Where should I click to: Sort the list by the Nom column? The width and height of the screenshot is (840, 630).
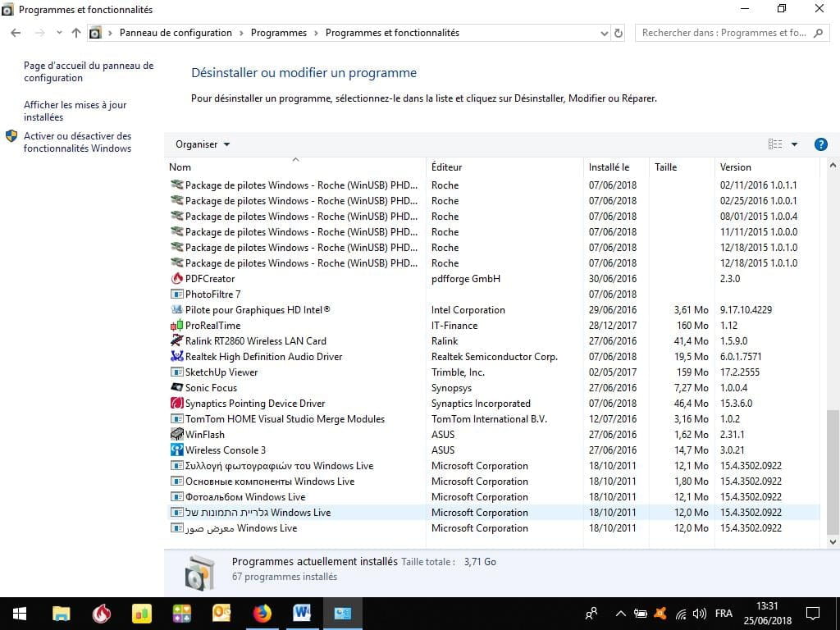295,167
